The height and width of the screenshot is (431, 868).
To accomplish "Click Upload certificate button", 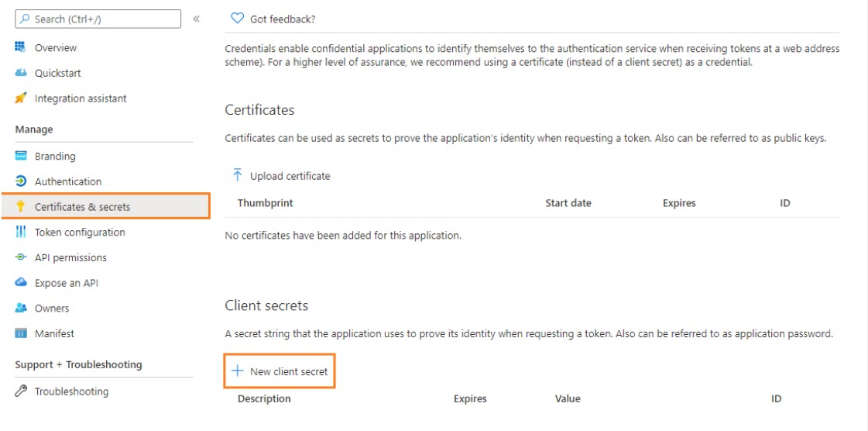I will 281,176.
